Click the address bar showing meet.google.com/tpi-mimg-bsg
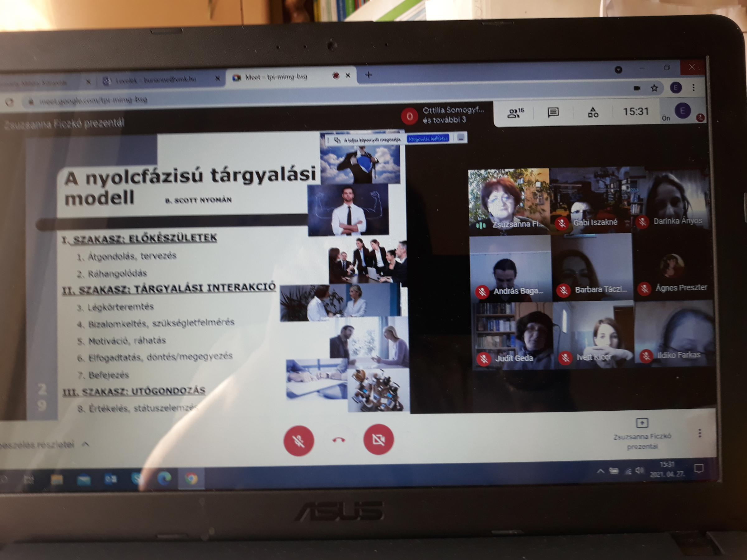This screenshot has height=560, width=747. pos(93,100)
